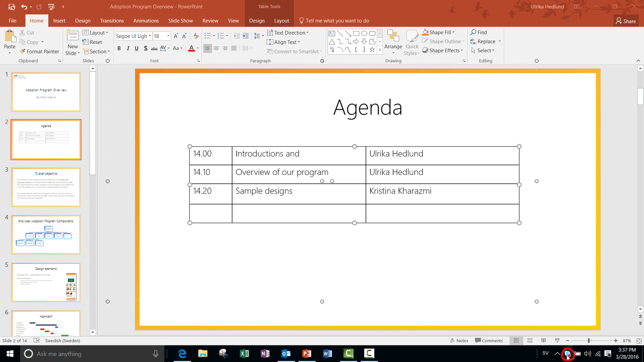Screen dimensions: 644x362
Task: Open the font name dropdown
Action: click(150, 36)
